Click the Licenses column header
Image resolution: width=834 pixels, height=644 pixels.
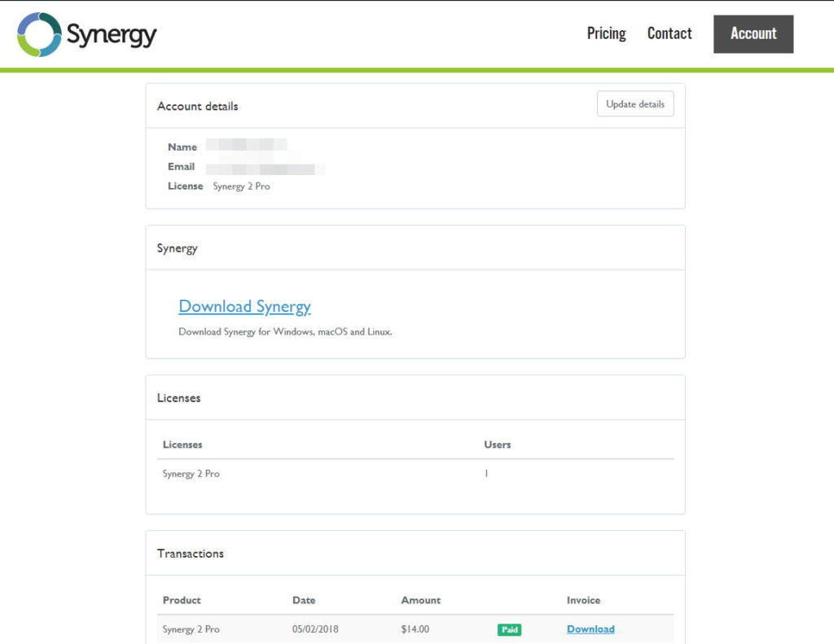point(182,445)
